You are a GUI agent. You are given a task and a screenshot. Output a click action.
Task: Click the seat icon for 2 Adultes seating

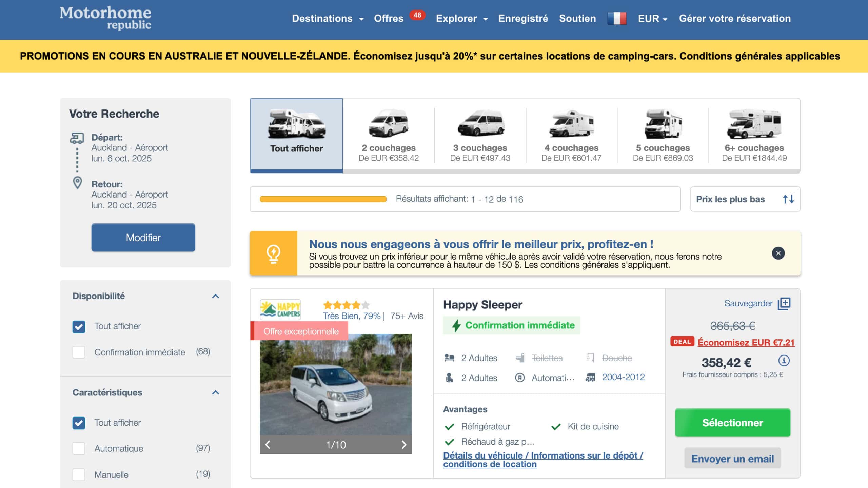pyautogui.click(x=449, y=378)
